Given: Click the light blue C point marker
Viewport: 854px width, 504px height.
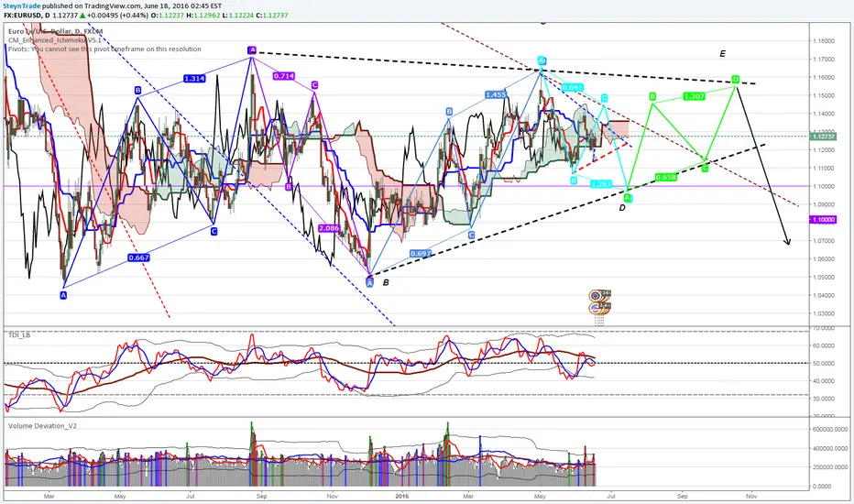Looking at the screenshot, I should [472, 235].
